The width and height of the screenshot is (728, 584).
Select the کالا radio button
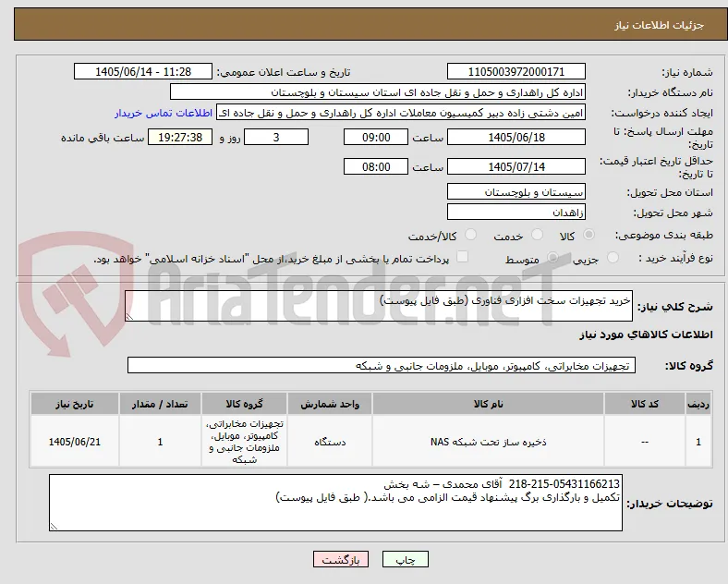[x=588, y=235]
